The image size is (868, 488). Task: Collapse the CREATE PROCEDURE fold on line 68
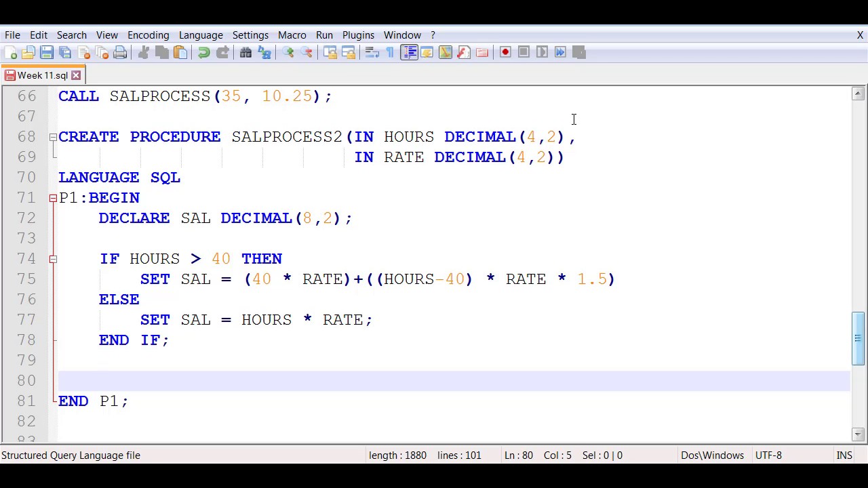click(53, 137)
